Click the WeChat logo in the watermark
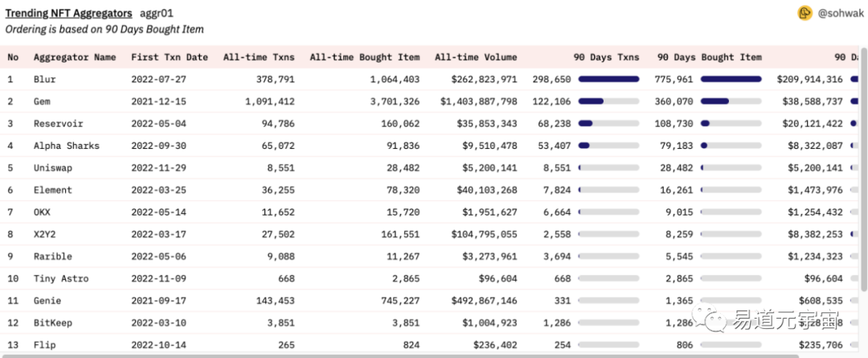The height and width of the screenshot is (358, 868). pyautogui.click(x=710, y=322)
